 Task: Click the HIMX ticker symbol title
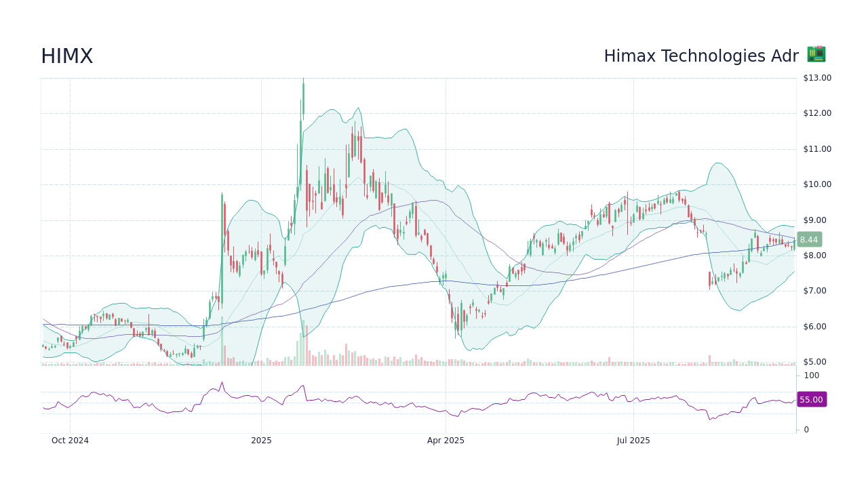[66, 56]
